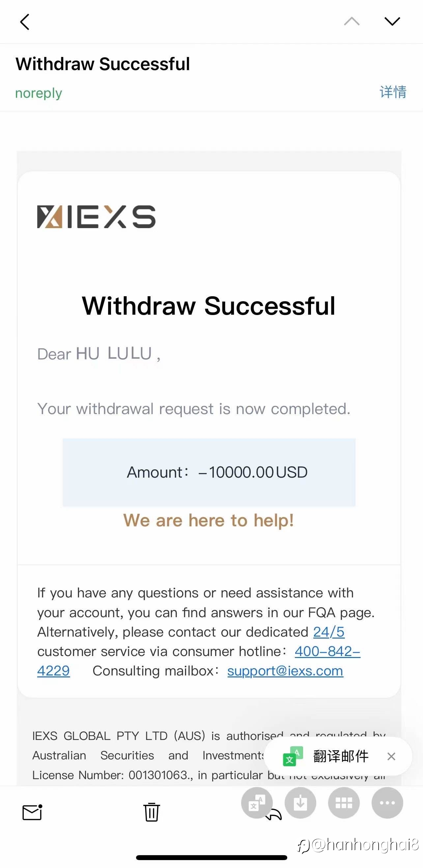The height and width of the screenshot is (868, 423).
Task: Open the more options ellipsis icon
Action: coord(387,803)
